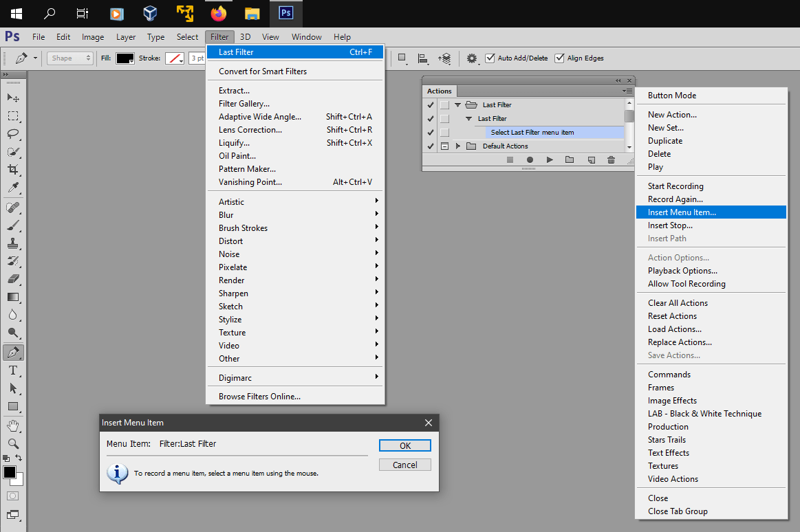800x532 pixels.
Task: Select the Dodge tool
Action: (13, 333)
